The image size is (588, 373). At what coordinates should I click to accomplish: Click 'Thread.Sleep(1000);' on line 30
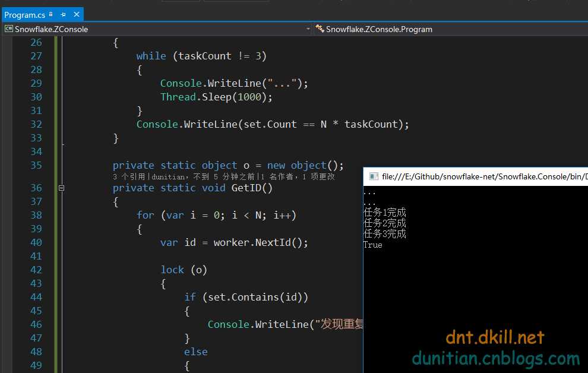click(216, 97)
